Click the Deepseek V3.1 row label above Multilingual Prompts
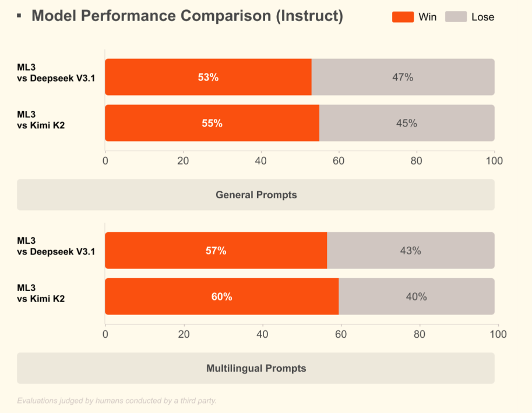532x413 pixels. click(56, 246)
